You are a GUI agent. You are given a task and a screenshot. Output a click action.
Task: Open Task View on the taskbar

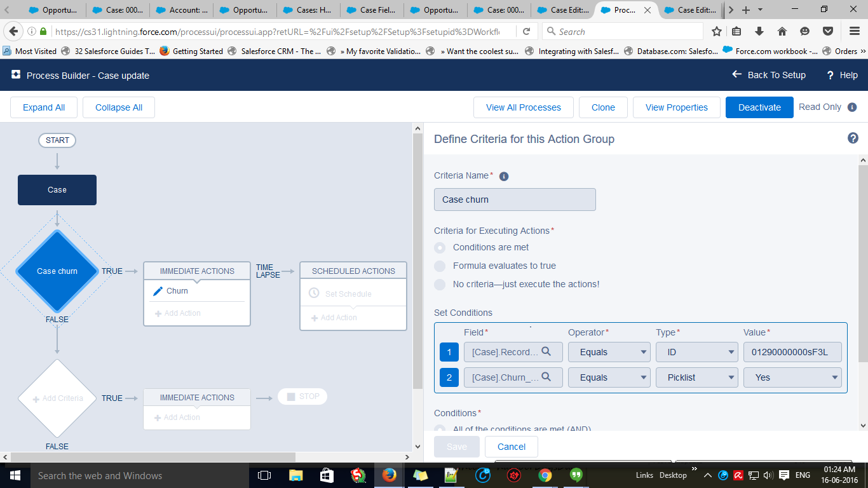(264, 475)
